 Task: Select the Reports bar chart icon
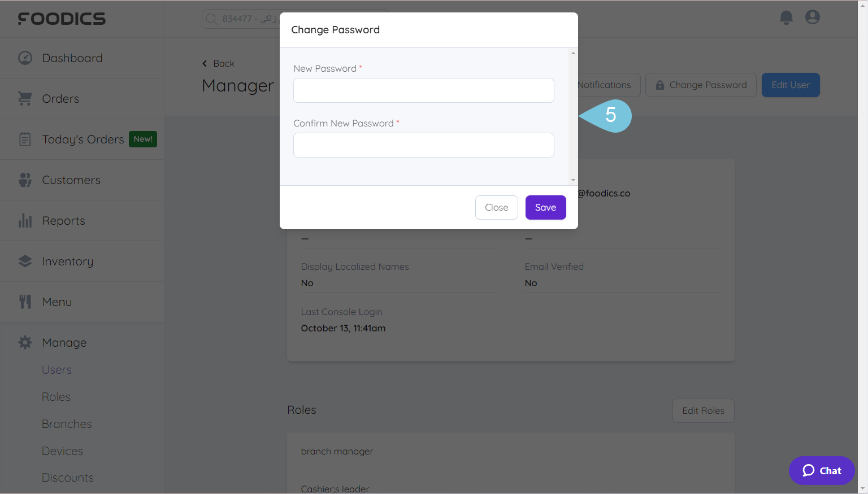click(x=25, y=220)
